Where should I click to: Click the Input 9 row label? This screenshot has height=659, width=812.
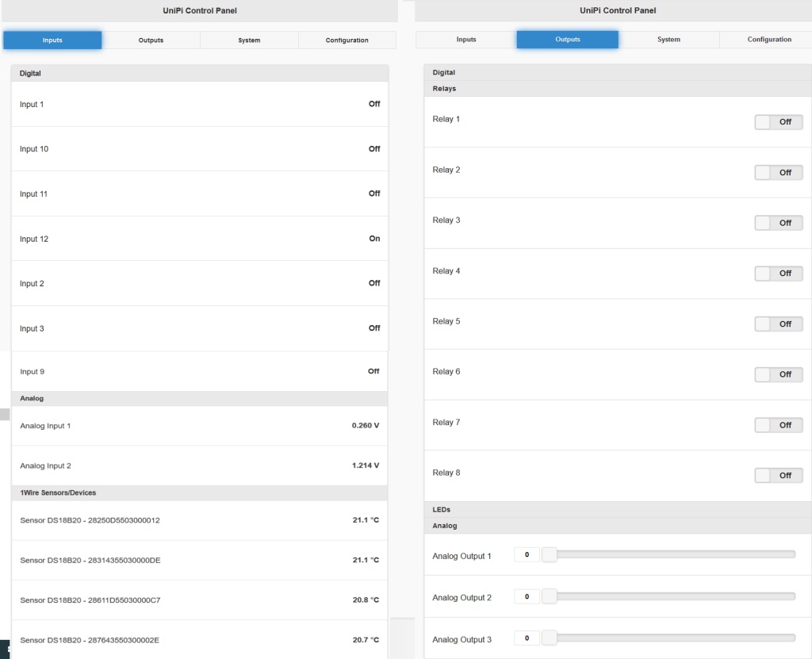(32, 371)
